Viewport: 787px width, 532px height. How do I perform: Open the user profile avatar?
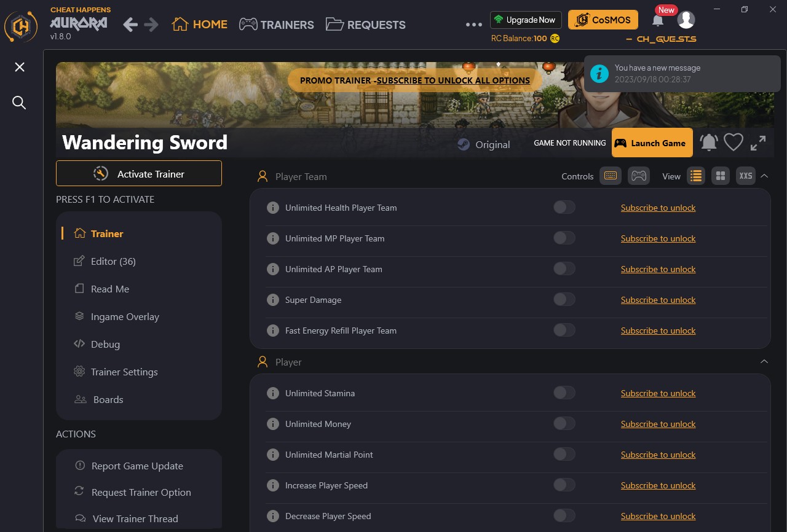point(686,20)
